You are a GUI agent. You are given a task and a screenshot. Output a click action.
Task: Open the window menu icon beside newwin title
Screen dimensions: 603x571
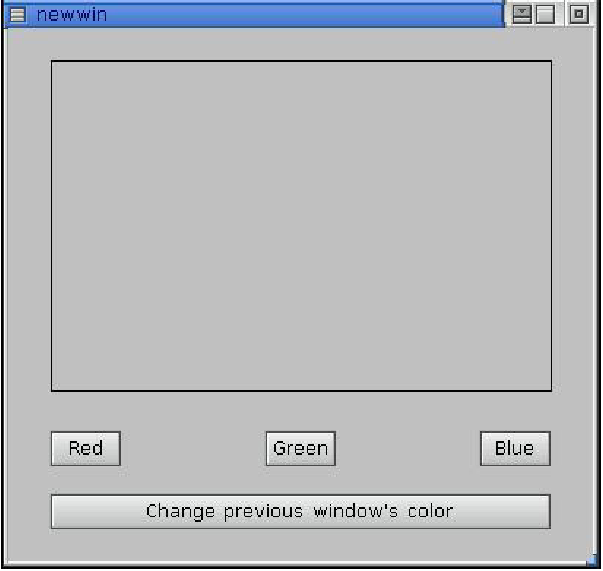tap(17, 15)
